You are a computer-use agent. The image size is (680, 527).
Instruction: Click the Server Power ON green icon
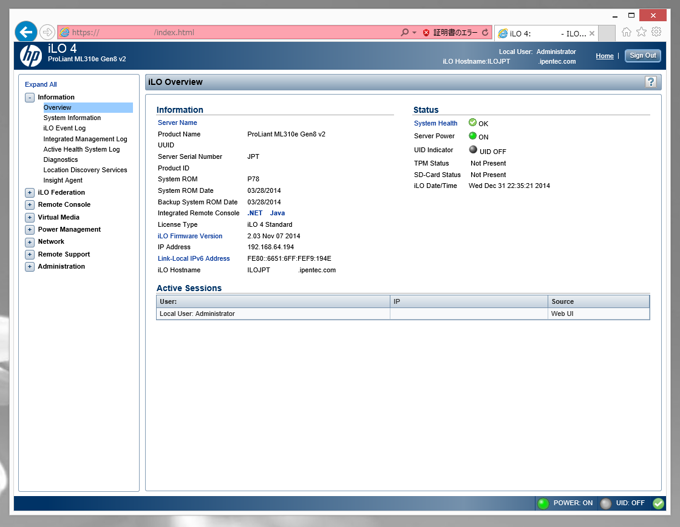pos(473,136)
